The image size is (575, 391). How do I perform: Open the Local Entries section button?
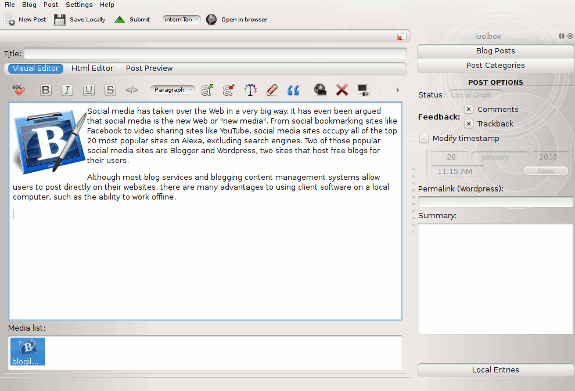pos(495,370)
